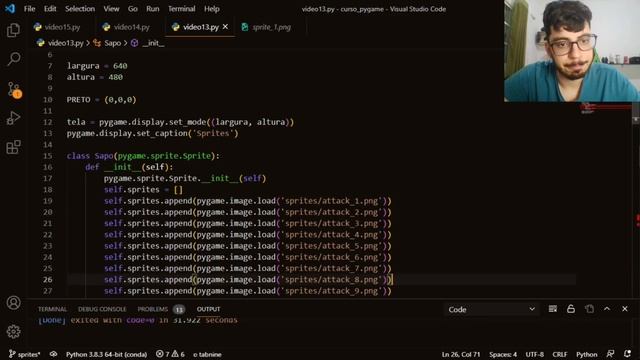Show the PROBLEMS panel tab
The width and height of the screenshot is (640, 360).
[153, 309]
